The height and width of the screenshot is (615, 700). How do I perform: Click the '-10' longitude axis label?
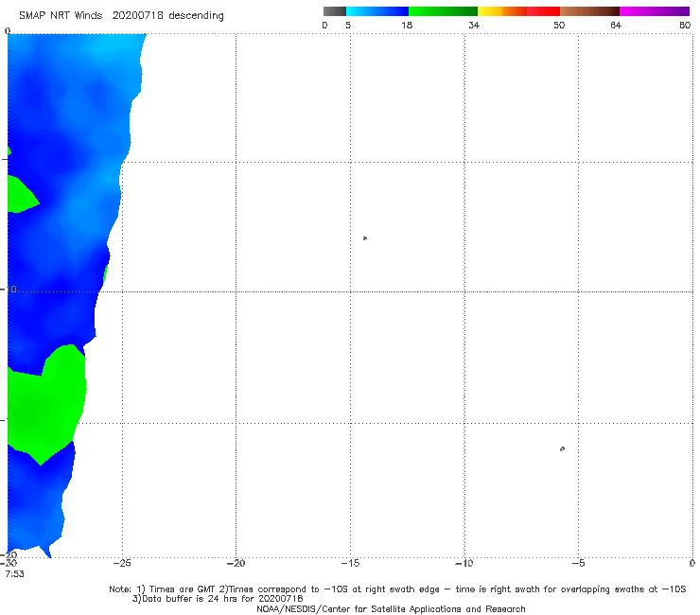pos(464,564)
